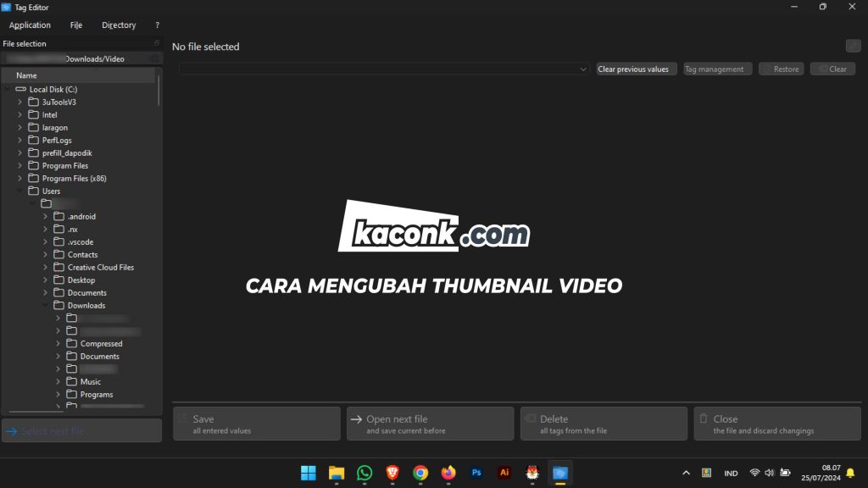Open the Application menu

[30, 25]
